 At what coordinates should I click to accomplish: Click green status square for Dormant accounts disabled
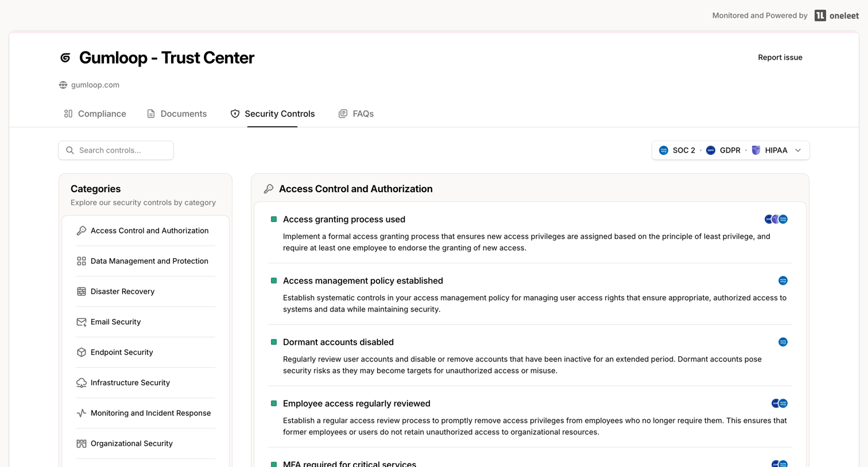click(x=274, y=342)
